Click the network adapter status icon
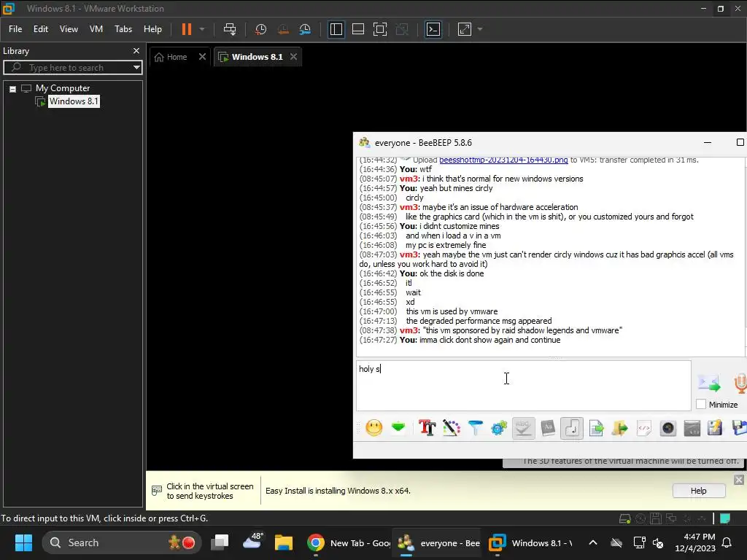The width and height of the screenshot is (747, 560). [x=671, y=518]
